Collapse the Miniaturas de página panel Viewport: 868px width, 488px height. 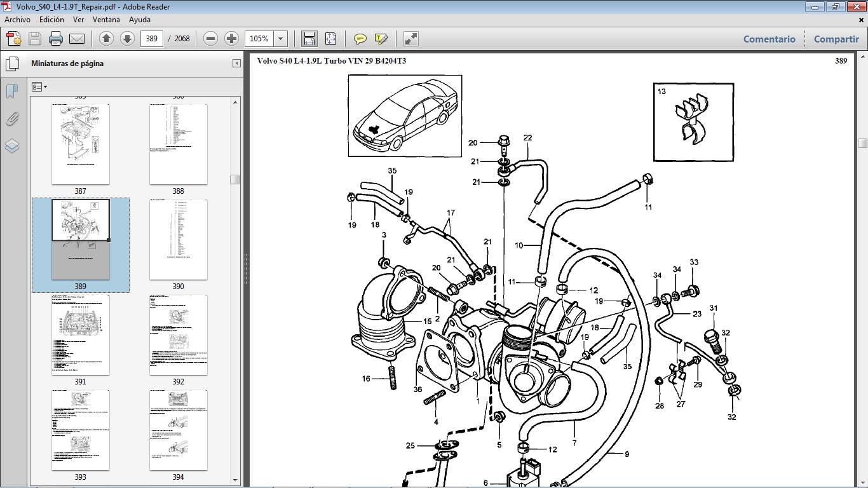(x=236, y=64)
